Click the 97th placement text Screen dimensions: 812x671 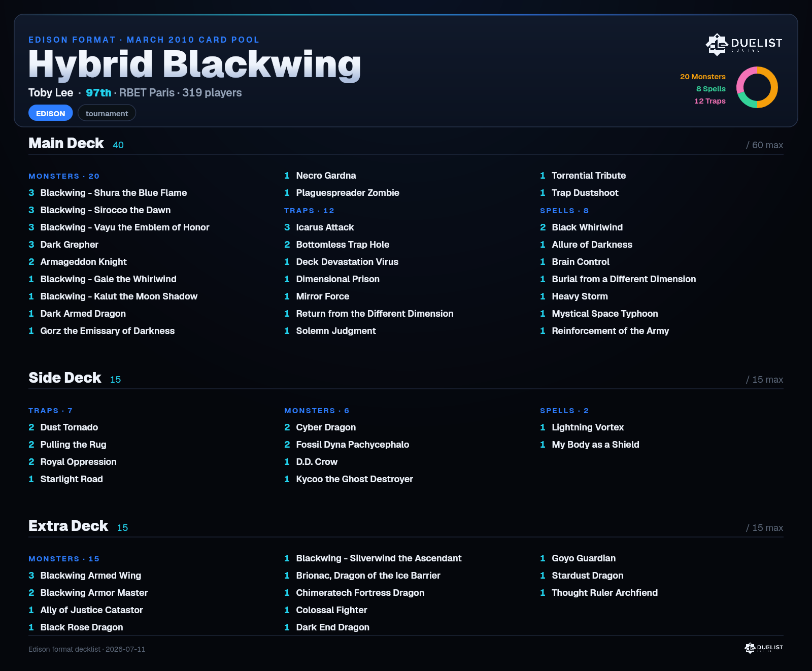(x=98, y=93)
